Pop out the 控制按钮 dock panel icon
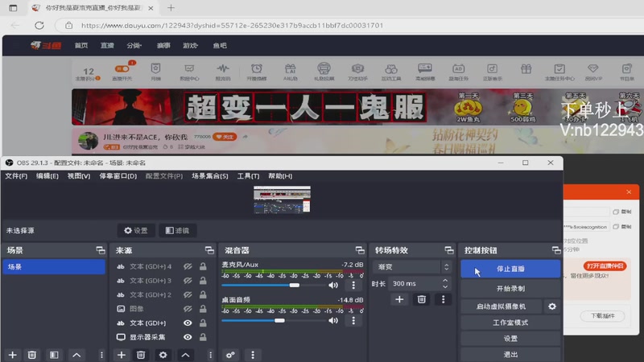This screenshot has width=644, height=362. coord(556,250)
